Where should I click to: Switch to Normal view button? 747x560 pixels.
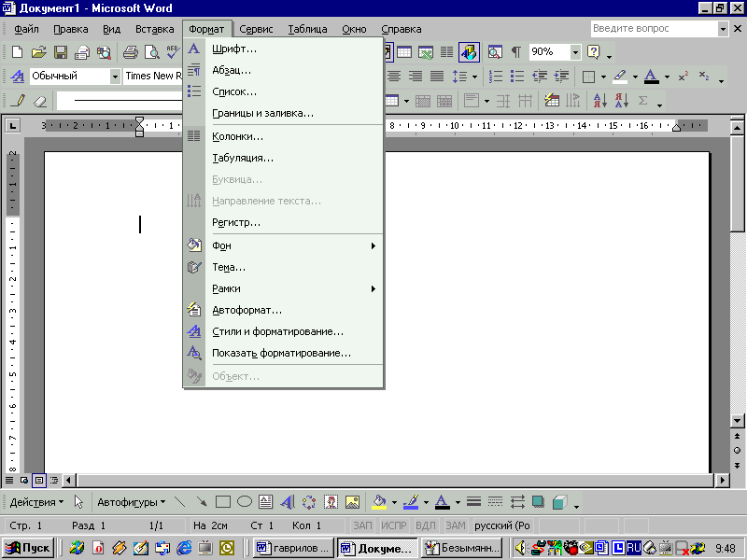(9, 480)
